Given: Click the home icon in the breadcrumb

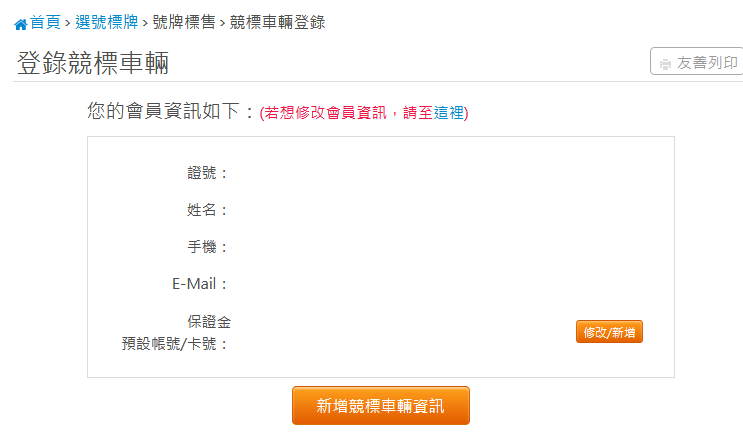Looking at the screenshot, I should tap(20, 24).
